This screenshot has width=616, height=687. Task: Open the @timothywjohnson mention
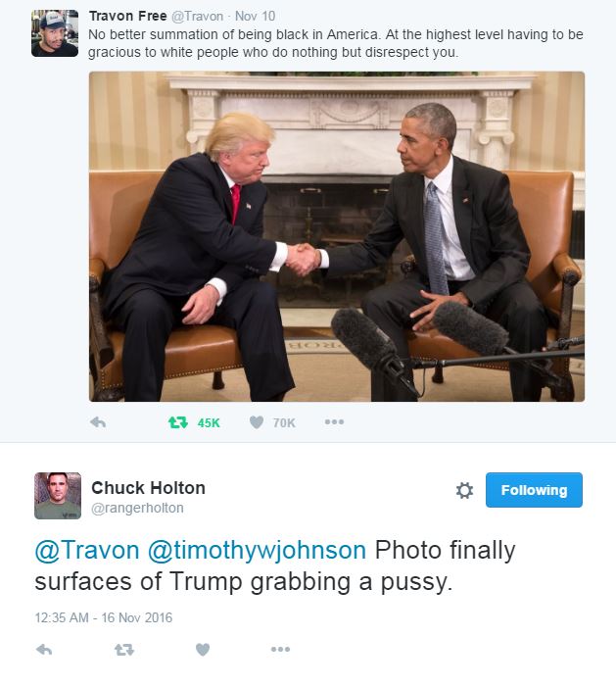tap(257, 550)
